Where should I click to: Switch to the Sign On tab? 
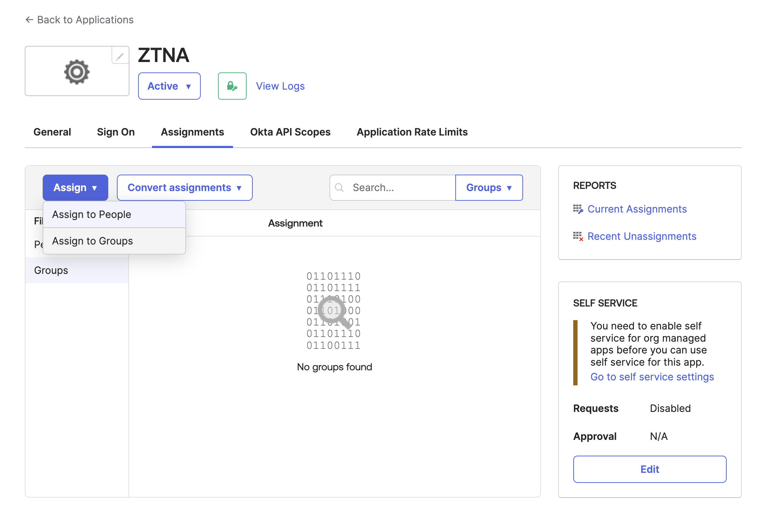pos(116,132)
